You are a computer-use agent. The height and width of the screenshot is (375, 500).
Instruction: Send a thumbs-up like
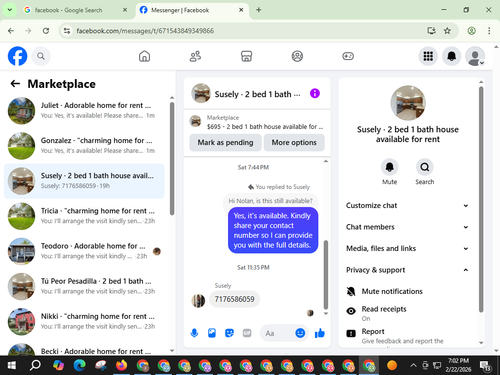[320, 333]
